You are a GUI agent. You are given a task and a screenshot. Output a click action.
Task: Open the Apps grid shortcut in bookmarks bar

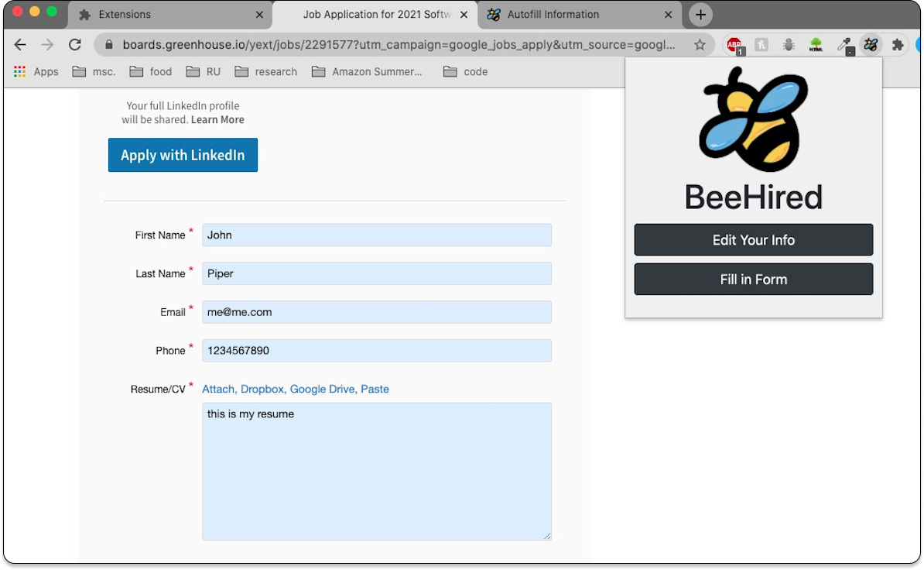coord(36,71)
